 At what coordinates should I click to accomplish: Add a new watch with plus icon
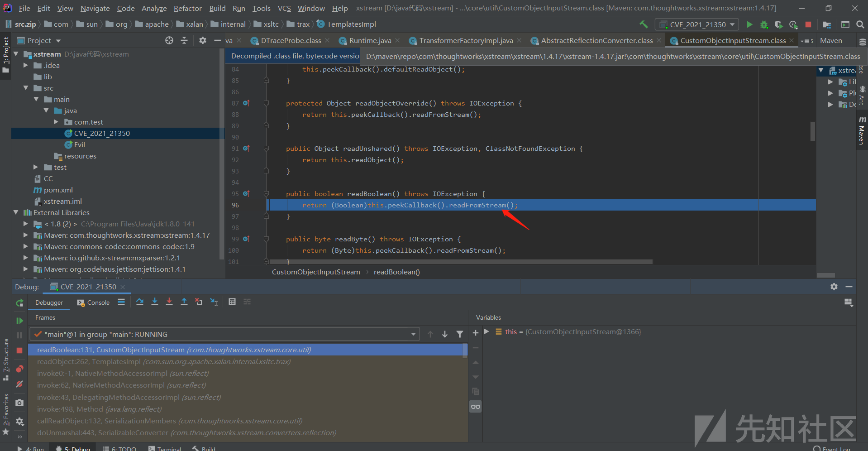pos(476,333)
